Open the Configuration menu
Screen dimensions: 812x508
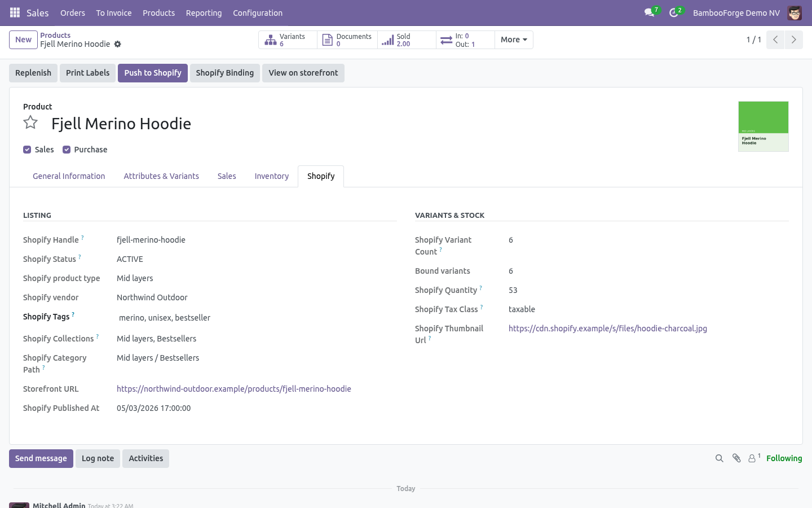(x=258, y=13)
